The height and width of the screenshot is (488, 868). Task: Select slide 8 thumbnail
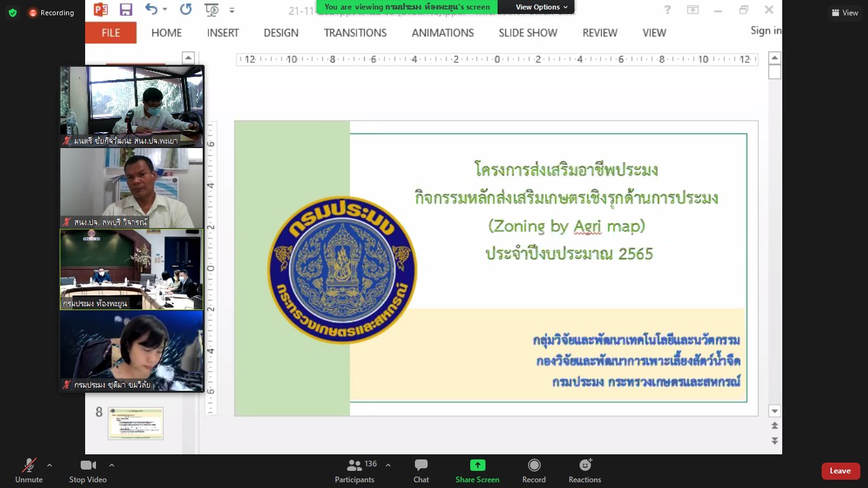click(135, 423)
